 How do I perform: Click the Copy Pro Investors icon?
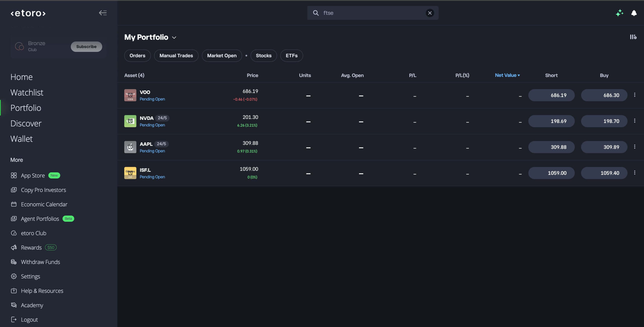[14, 190]
